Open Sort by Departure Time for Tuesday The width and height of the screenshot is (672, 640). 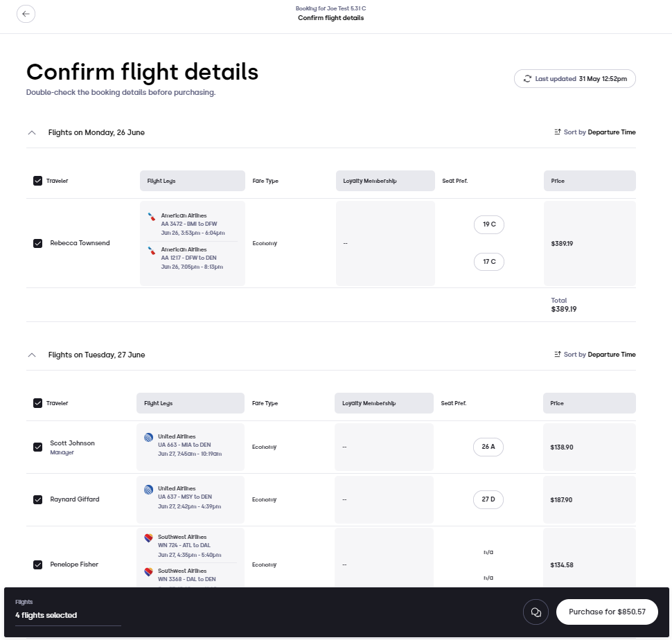[595, 354]
